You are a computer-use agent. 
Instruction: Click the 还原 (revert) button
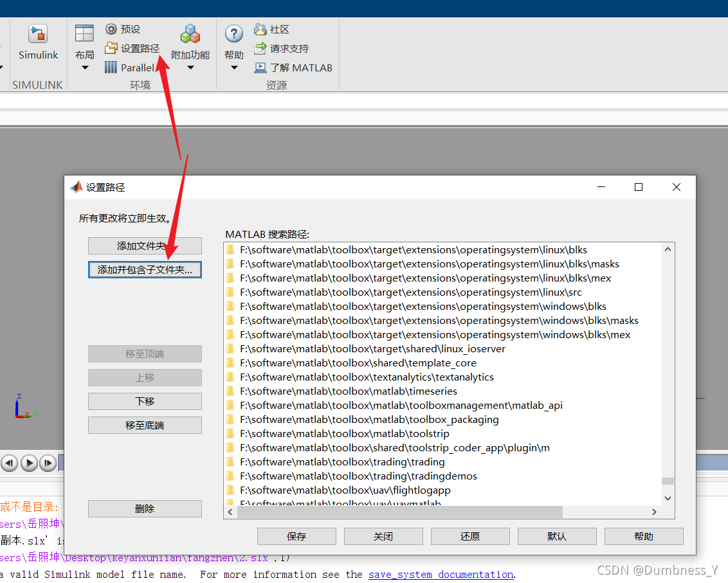pyautogui.click(x=470, y=537)
